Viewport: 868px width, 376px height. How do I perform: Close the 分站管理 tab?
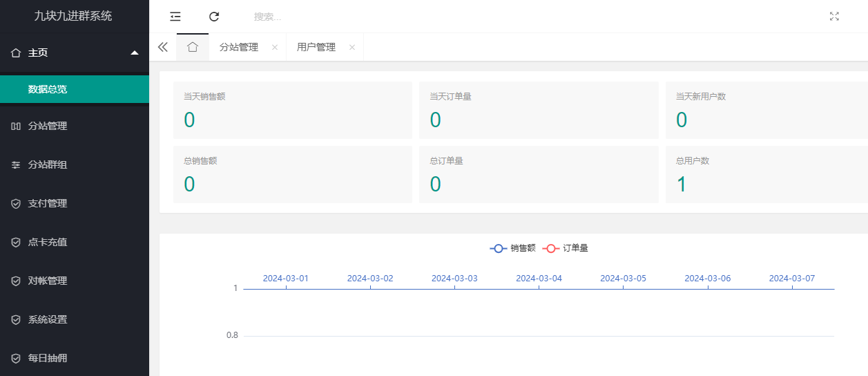click(275, 48)
